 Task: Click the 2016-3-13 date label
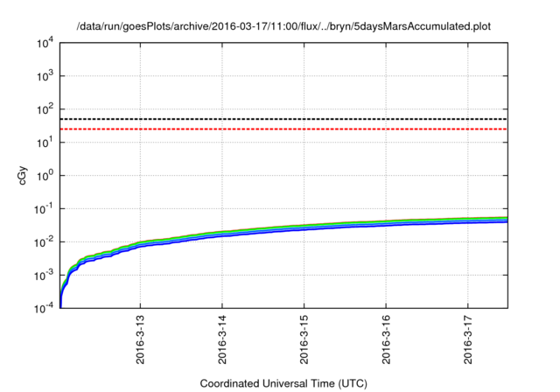coord(140,339)
